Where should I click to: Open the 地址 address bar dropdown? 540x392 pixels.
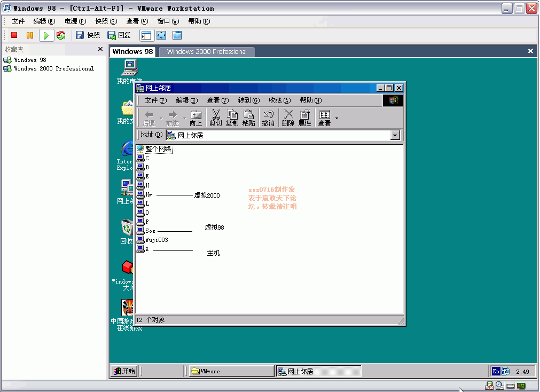click(x=395, y=135)
